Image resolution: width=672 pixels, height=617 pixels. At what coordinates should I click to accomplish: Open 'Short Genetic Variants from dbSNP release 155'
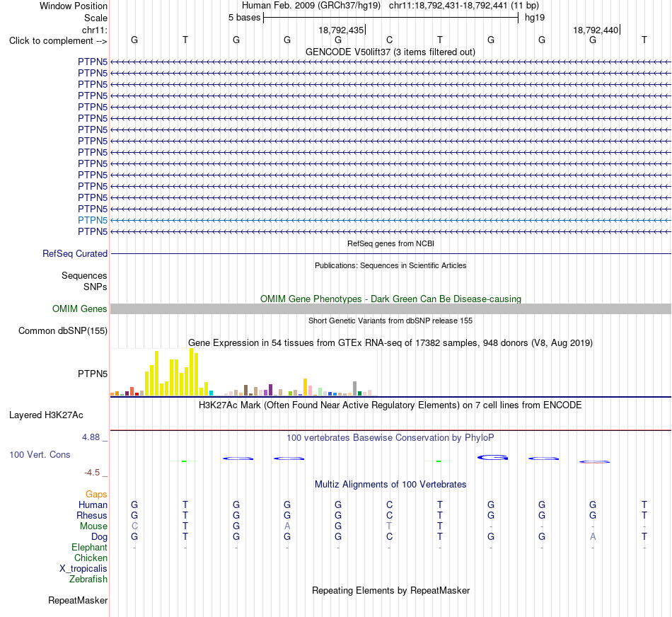pos(390,321)
